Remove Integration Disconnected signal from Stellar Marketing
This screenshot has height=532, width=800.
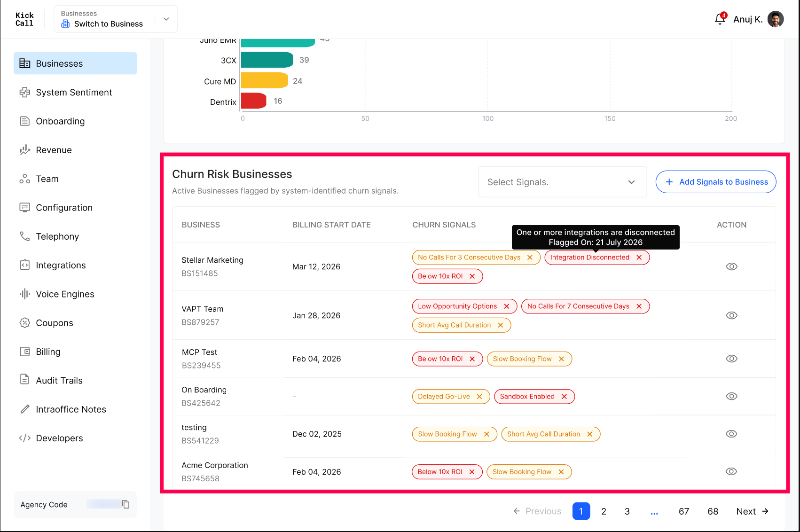coord(639,258)
